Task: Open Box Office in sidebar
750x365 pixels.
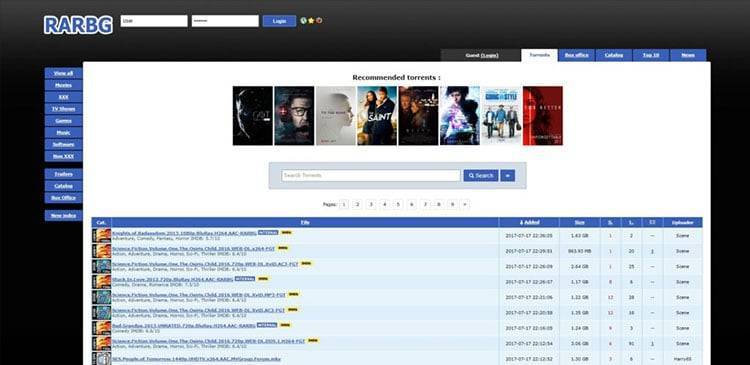Action: point(64,198)
